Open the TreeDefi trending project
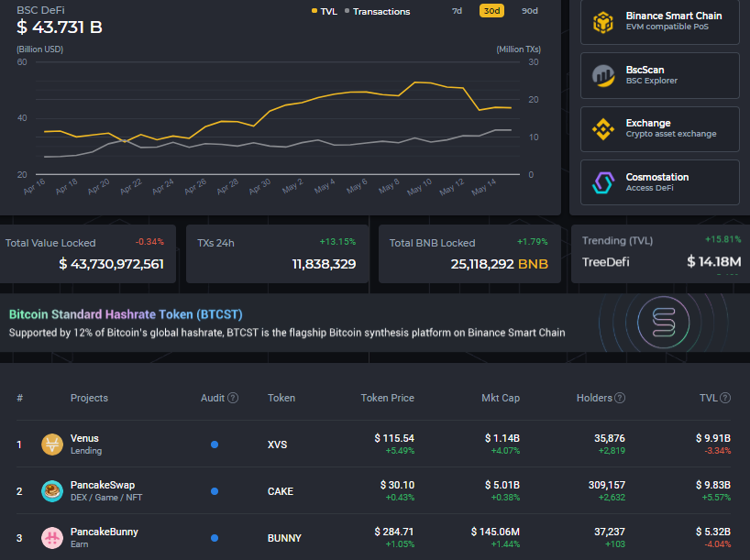 pos(606,261)
